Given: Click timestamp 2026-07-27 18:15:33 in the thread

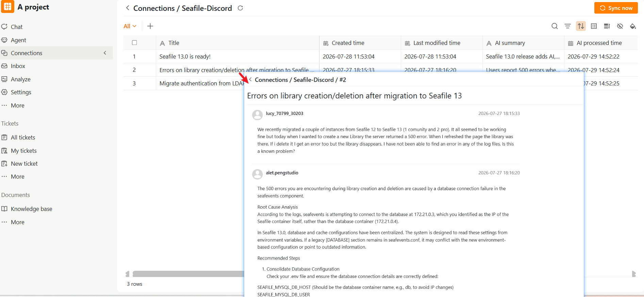Looking at the screenshot, I should (499, 114).
